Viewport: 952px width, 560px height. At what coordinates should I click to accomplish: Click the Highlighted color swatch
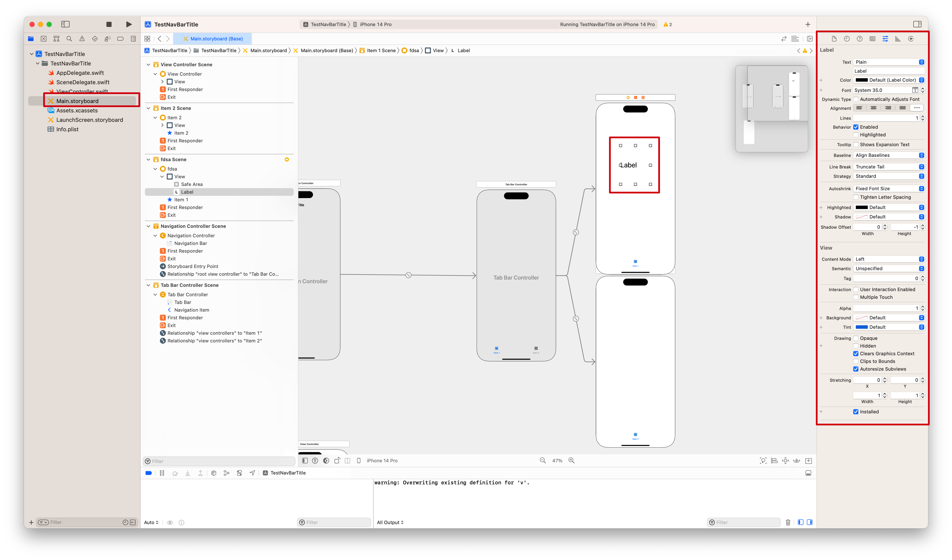tap(861, 208)
